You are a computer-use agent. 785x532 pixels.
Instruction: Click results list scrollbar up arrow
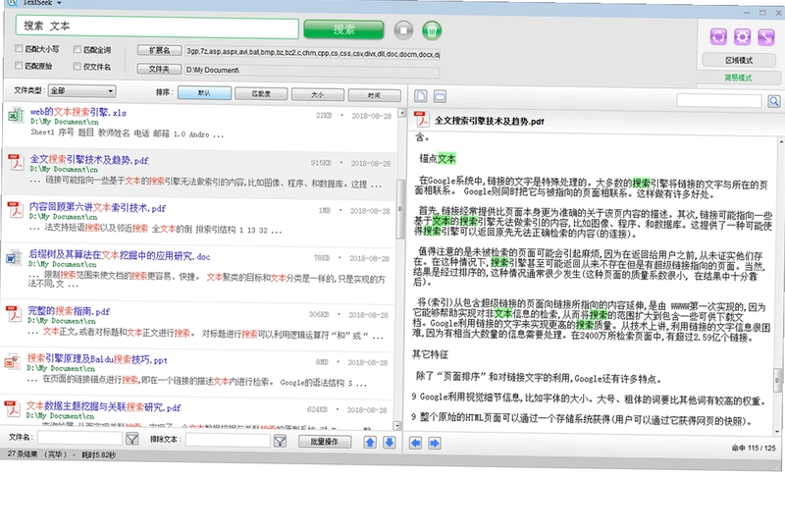401,113
